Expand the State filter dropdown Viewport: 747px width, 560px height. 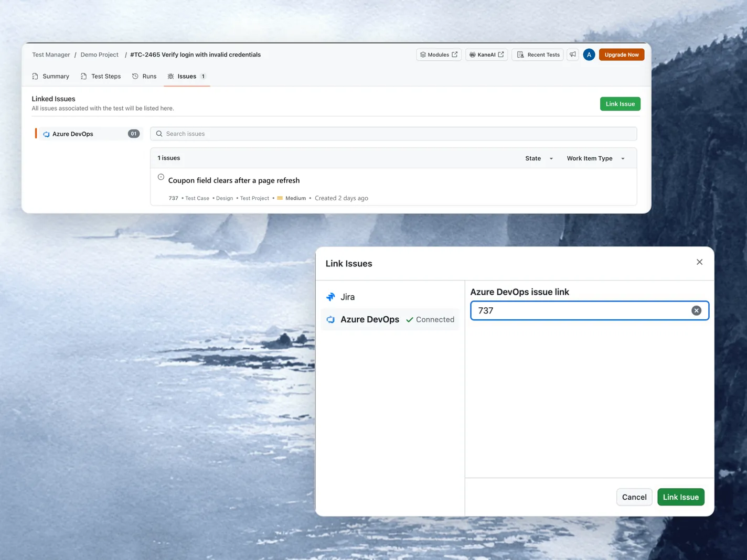(x=539, y=158)
